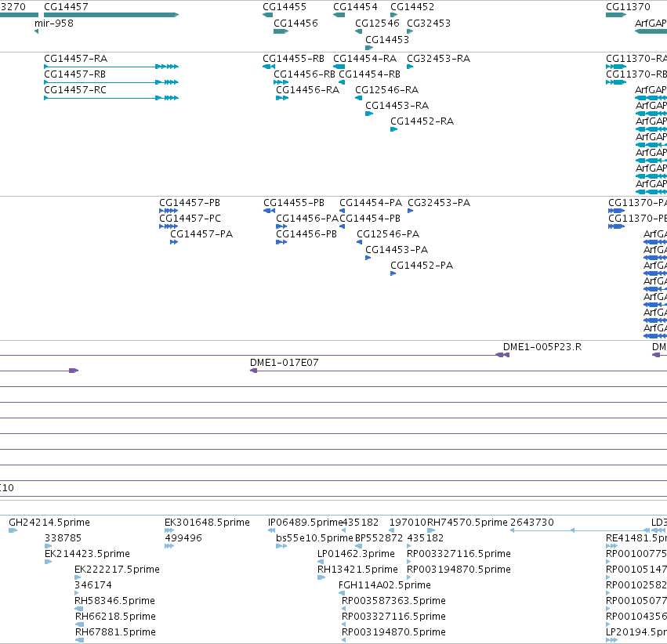This screenshot has height=644, width=667.
Task: Select gene CG14455 in the gene track
Action: [285, 7]
